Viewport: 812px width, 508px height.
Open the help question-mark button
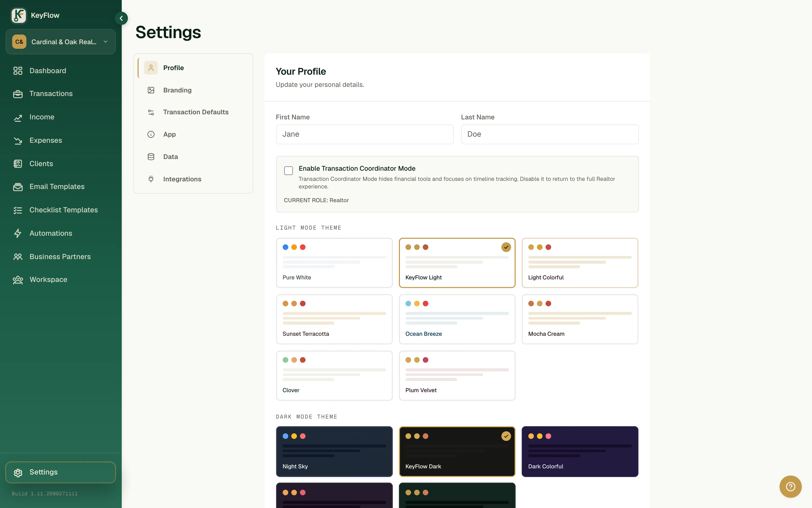point(790,486)
